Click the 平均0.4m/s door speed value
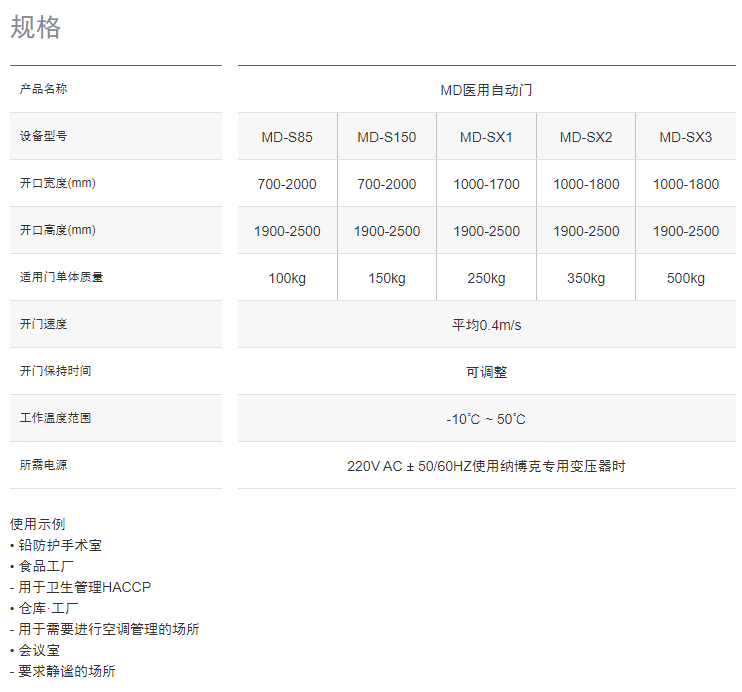Viewport: 742px width, 692px height. (x=486, y=325)
